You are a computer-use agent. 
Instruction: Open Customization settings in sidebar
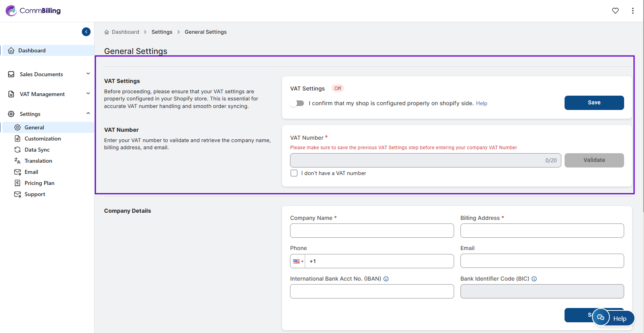pyautogui.click(x=43, y=139)
